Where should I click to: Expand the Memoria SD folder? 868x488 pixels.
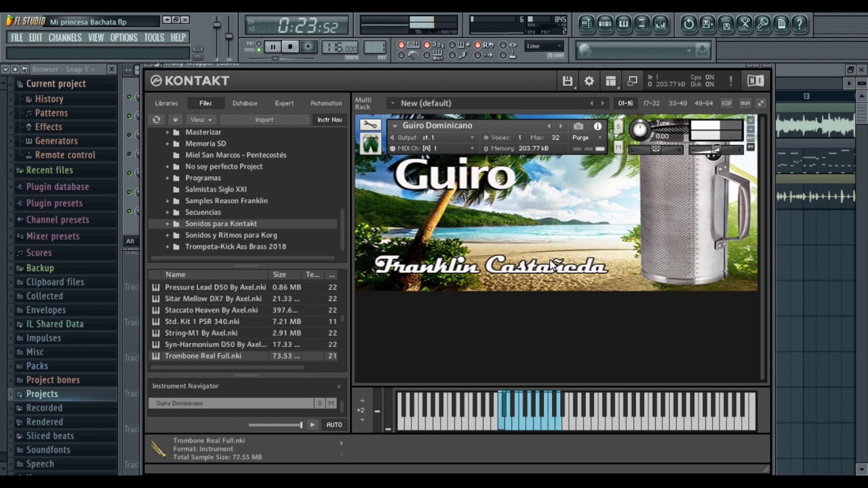click(167, 144)
